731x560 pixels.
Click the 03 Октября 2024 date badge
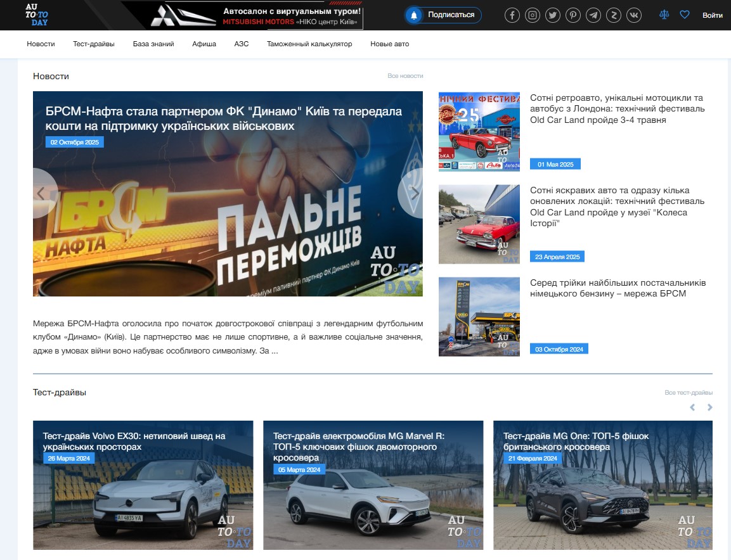[559, 349]
